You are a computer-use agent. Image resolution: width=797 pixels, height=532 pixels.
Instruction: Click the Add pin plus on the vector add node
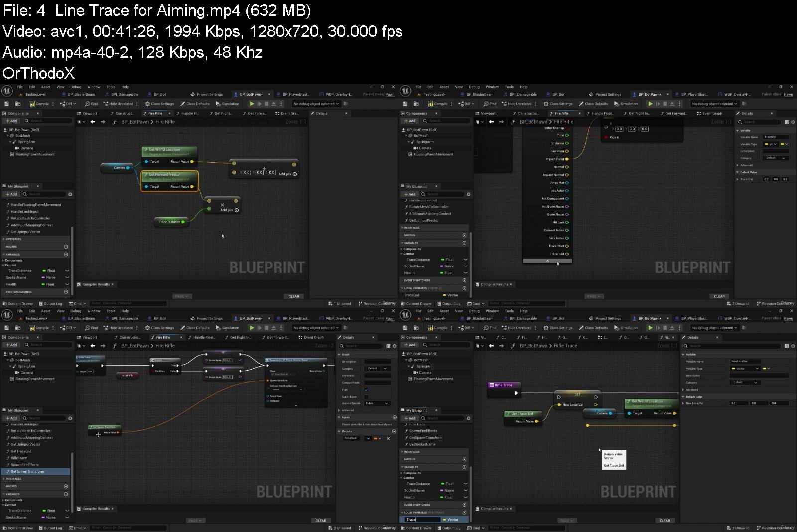click(295, 174)
